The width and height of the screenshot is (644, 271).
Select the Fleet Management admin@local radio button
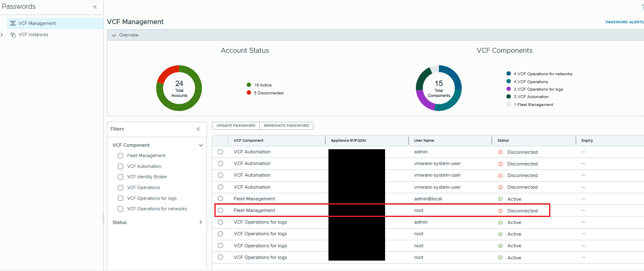click(x=220, y=199)
